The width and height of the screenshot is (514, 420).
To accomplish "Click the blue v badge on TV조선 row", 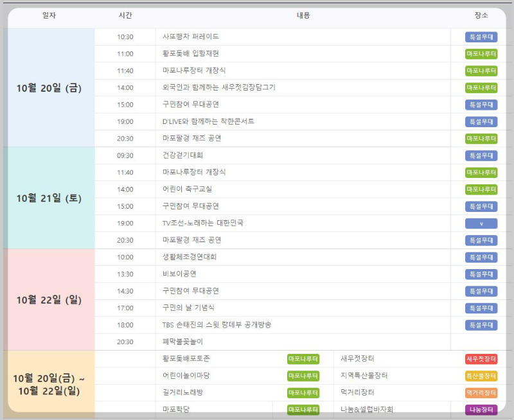I will [x=481, y=223].
